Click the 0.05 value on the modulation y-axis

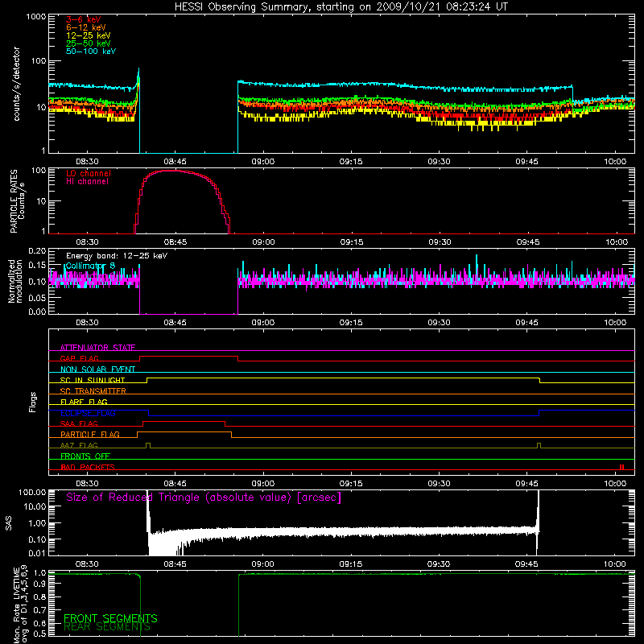(x=37, y=297)
